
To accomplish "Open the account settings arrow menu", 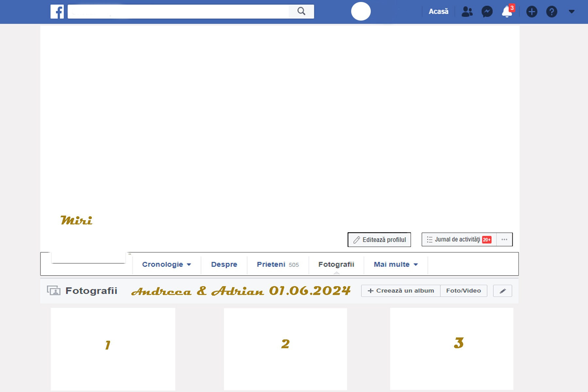I will tap(571, 11).
